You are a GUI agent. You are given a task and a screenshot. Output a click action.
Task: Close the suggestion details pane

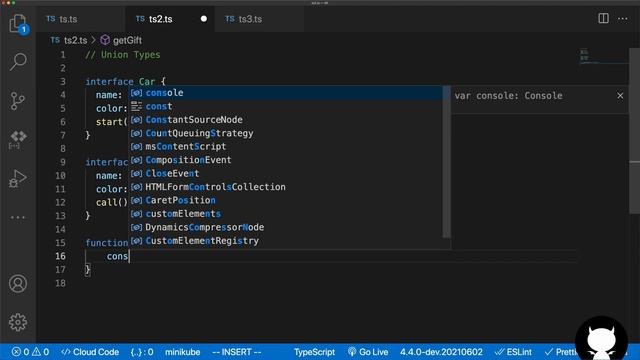point(620,96)
